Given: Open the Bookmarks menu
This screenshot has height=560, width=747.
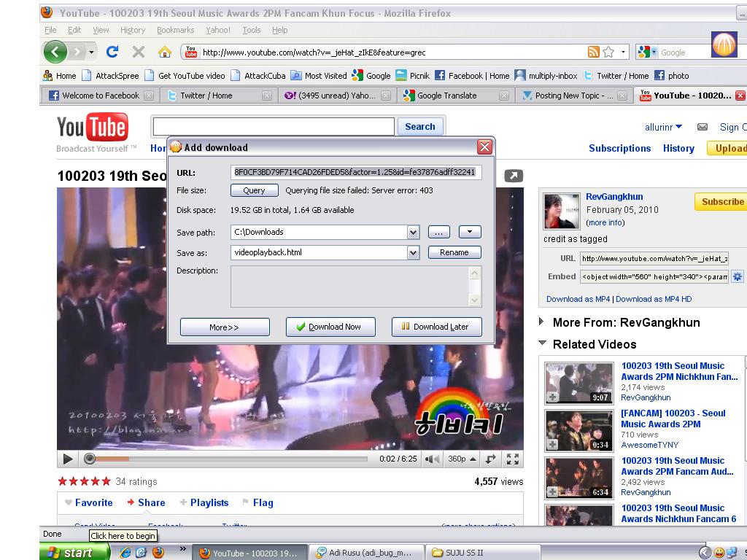Looking at the screenshot, I should click(175, 30).
